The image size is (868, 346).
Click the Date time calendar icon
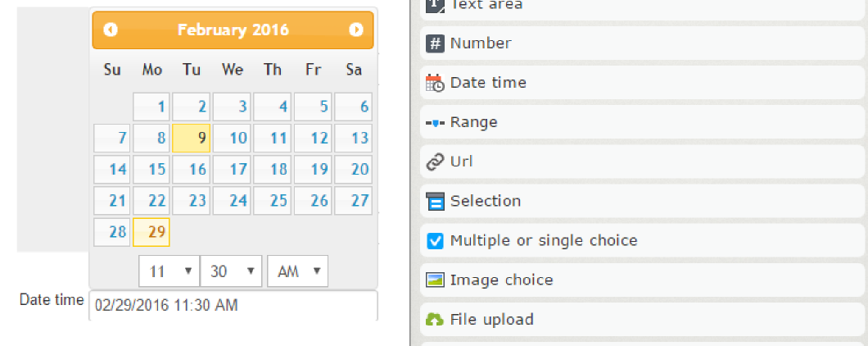tap(436, 83)
